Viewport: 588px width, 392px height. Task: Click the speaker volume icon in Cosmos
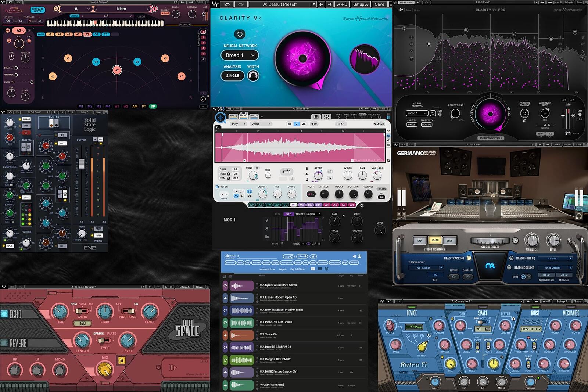354,256
